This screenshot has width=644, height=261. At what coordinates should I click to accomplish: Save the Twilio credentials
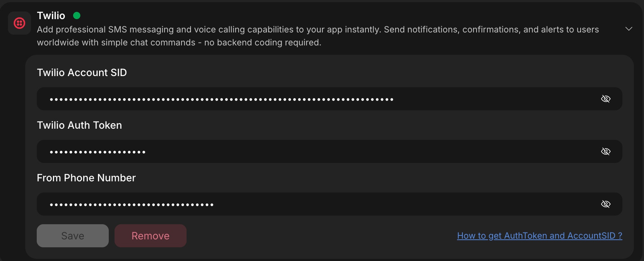click(x=72, y=235)
